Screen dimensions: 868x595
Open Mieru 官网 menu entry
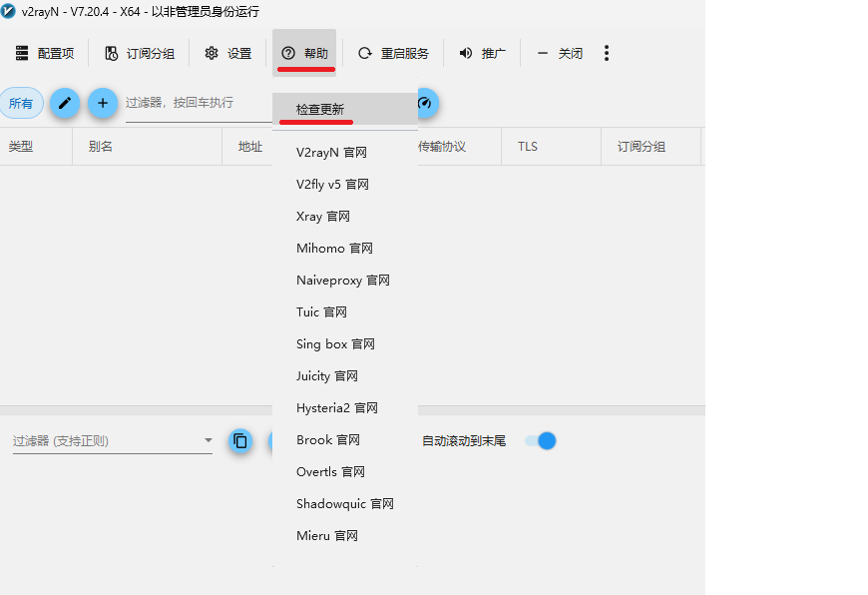(x=345, y=536)
